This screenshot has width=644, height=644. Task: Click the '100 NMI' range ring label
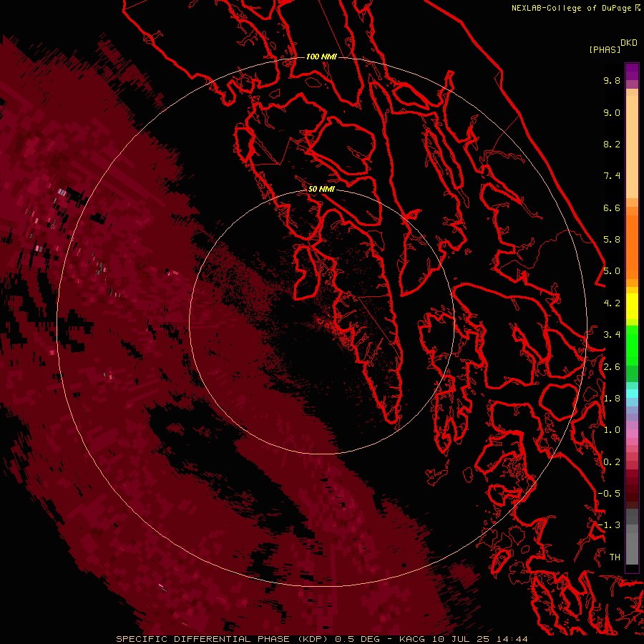(321, 57)
